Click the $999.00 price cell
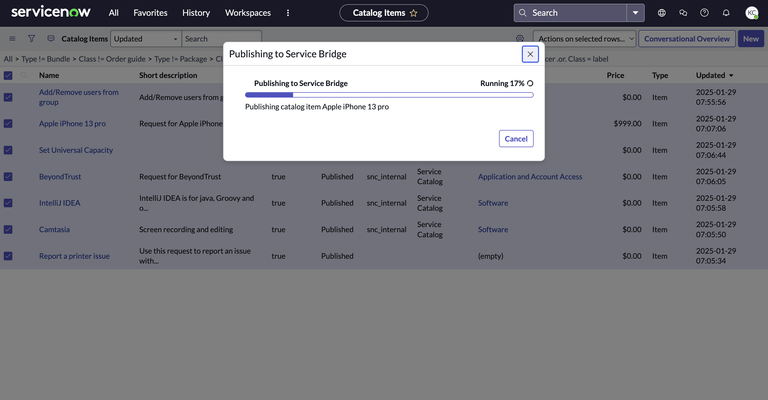Screen dimensions: 768x400 pos(627,124)
